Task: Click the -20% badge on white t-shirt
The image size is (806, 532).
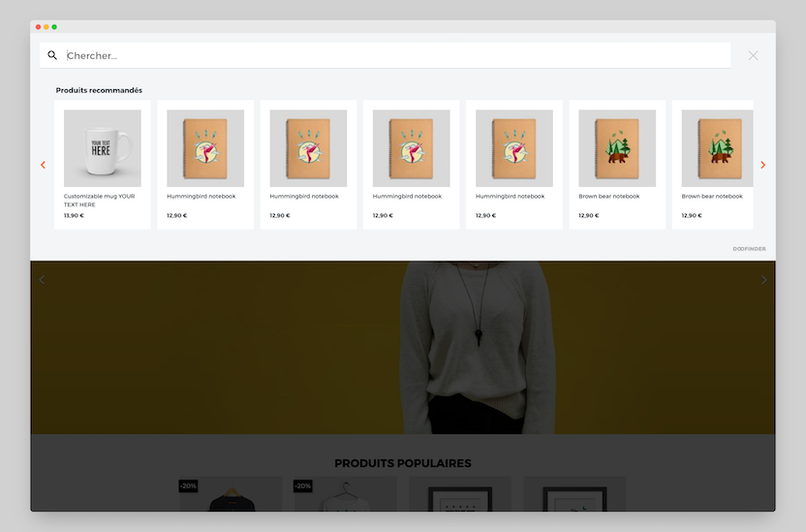Action: click(303, 485)
